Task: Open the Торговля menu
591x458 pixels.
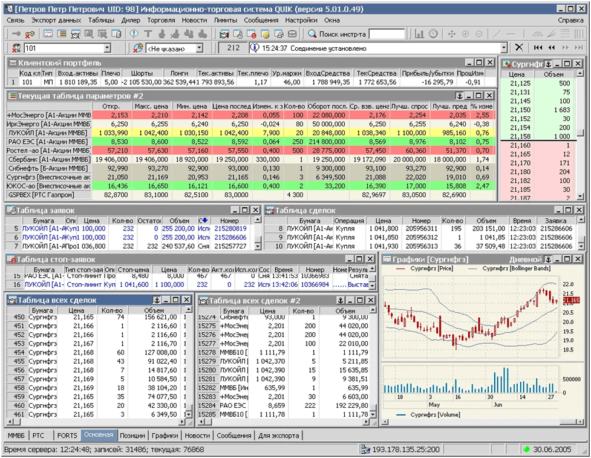Action: [161, 20]
